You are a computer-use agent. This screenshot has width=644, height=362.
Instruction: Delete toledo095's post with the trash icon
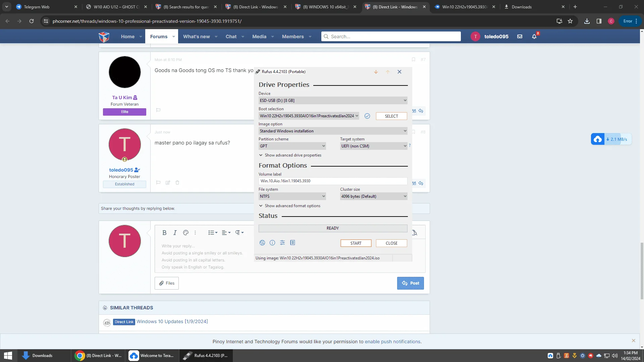(177, 183)
